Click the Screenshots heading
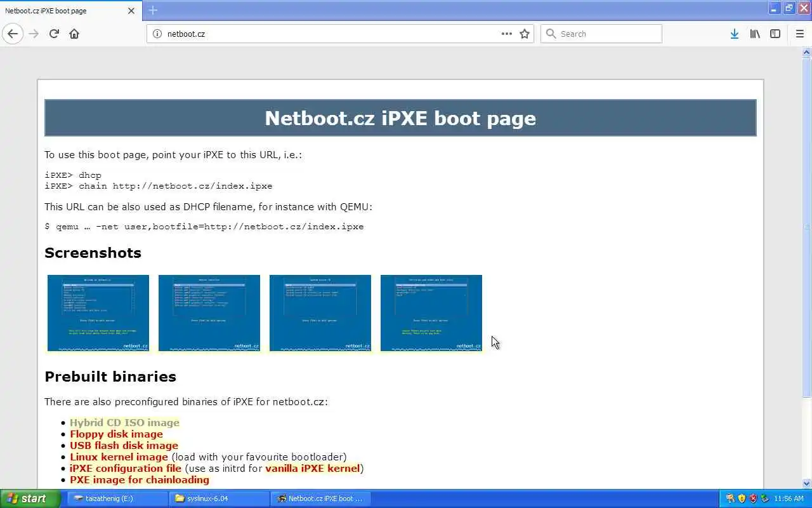This screenshot has width=812, height=508. pyautogui.click(x=93, y=253)
